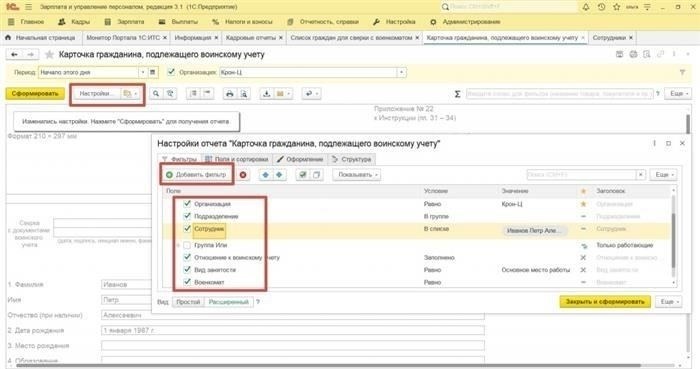The image size is (700, 369).
Task: Click the Настройки... button
Action: [x=97, y=94]
